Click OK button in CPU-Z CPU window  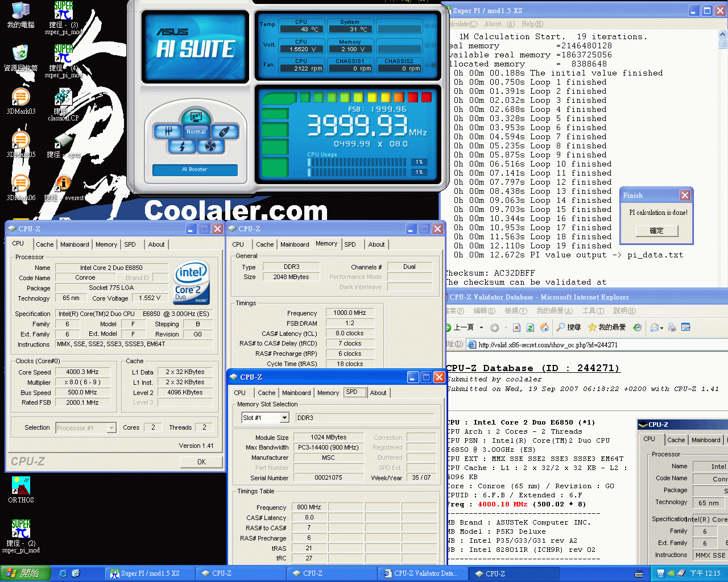coord(201,462)
